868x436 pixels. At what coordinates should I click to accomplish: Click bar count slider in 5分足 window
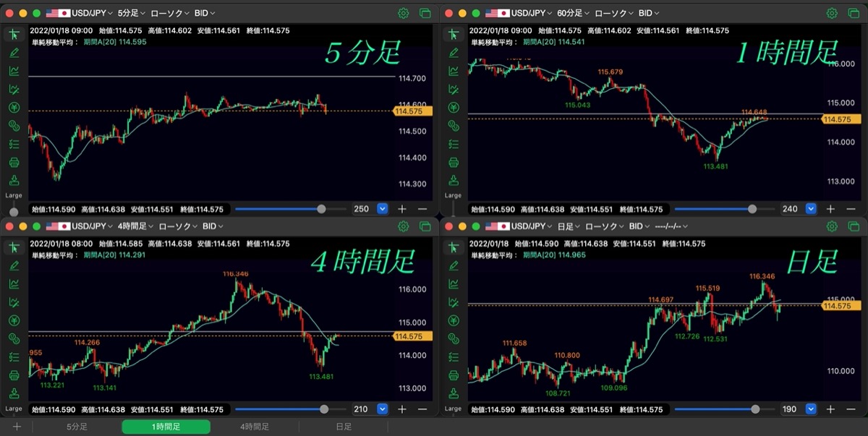click(x=290, y=209)
